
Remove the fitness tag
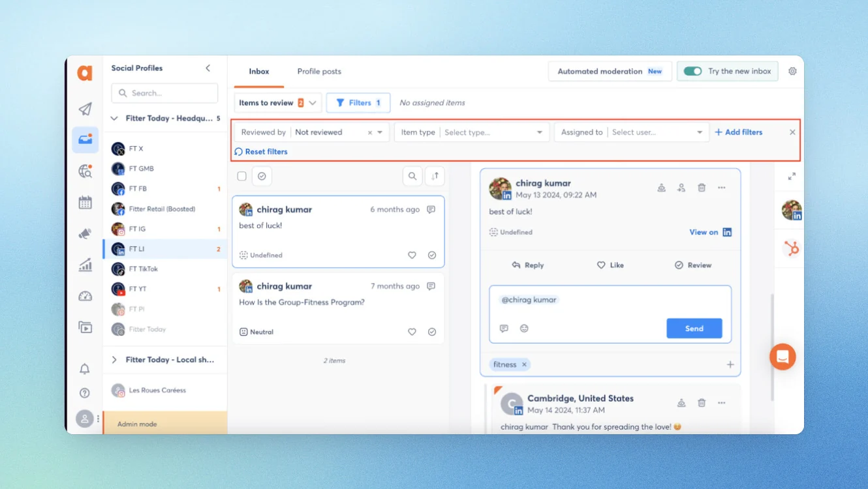tap(524, 365)
